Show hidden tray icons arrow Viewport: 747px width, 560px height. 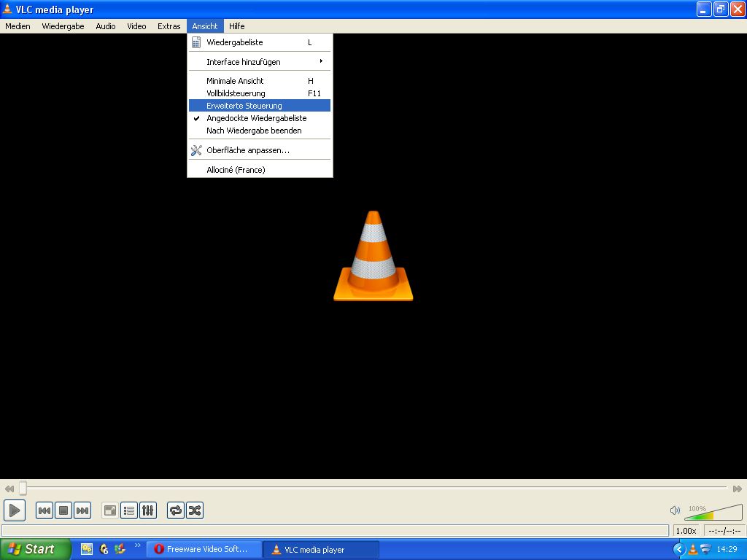(x=679, y=549)
